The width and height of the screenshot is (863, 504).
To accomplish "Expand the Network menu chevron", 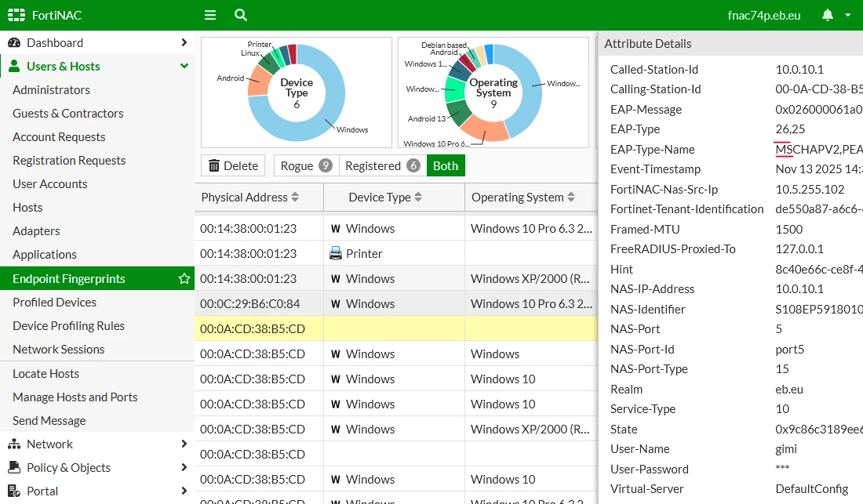I will pos(184,444).
